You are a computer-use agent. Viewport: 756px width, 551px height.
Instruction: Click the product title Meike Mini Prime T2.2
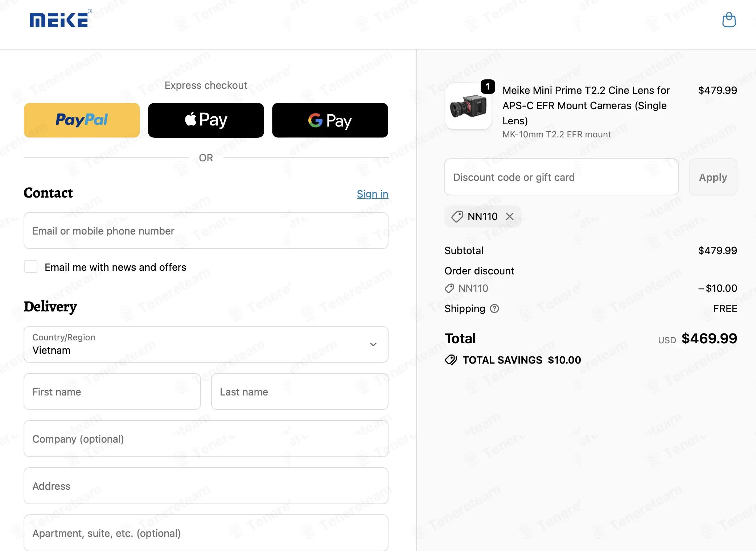click(x=586, y=105)
